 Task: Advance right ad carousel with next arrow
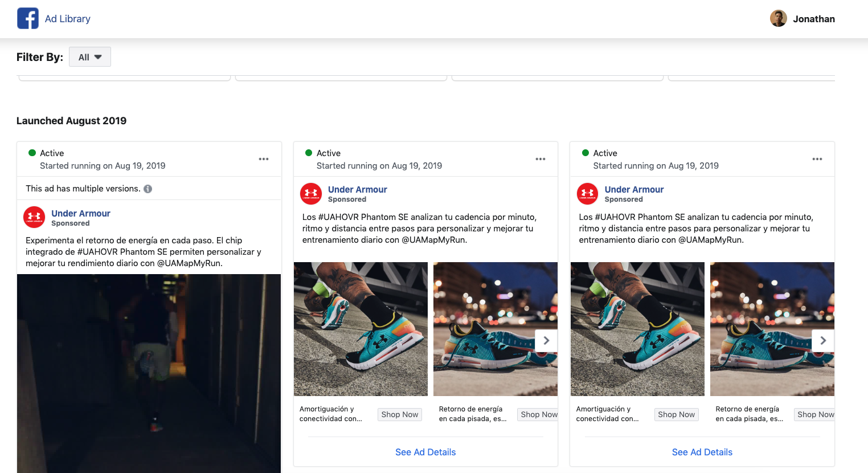[823, 340]
